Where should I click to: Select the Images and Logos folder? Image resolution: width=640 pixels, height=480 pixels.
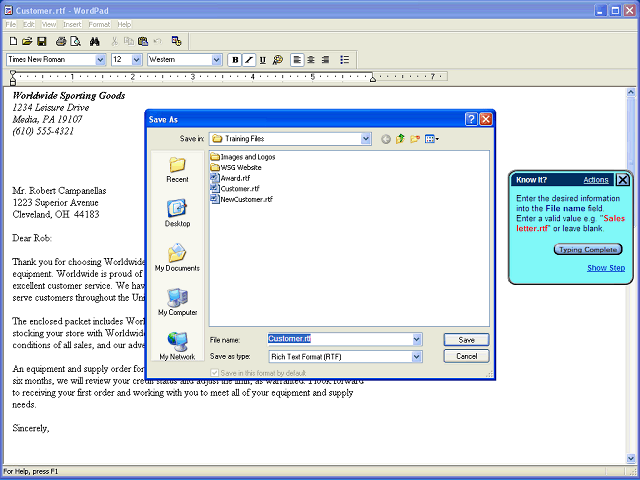click(x=243, y=157)
